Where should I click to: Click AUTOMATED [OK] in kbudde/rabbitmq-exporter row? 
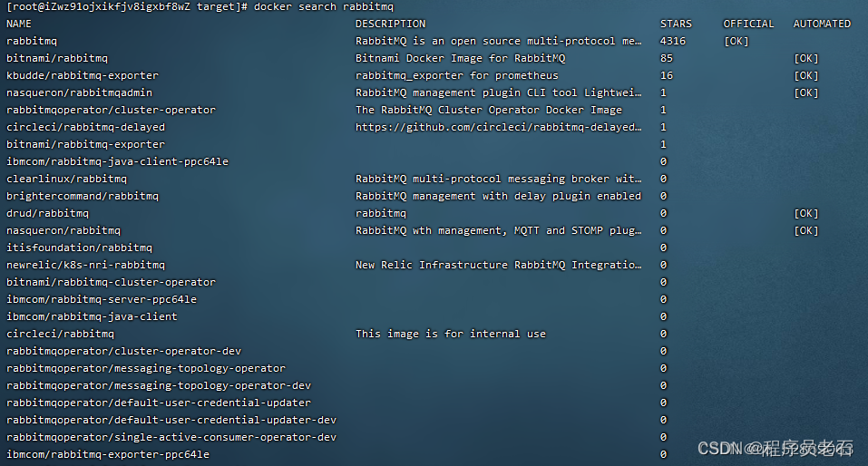tap(806, 75)
